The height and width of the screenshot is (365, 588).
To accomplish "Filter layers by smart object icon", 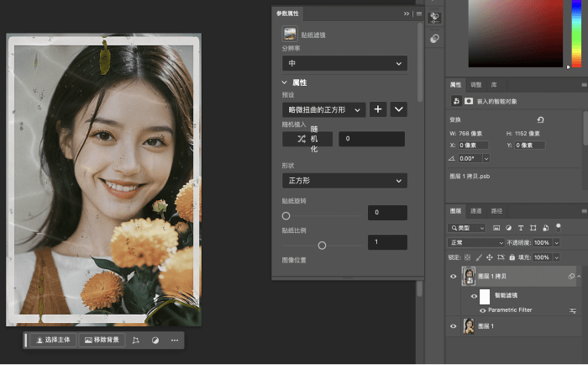I will 546,228.
